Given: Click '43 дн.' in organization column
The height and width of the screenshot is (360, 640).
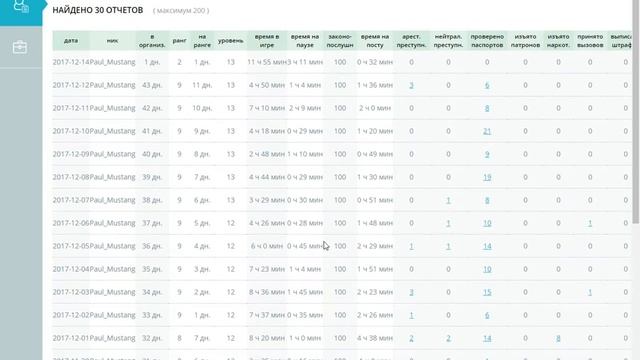Looking at the screenshot, I should tap(152, 85).
